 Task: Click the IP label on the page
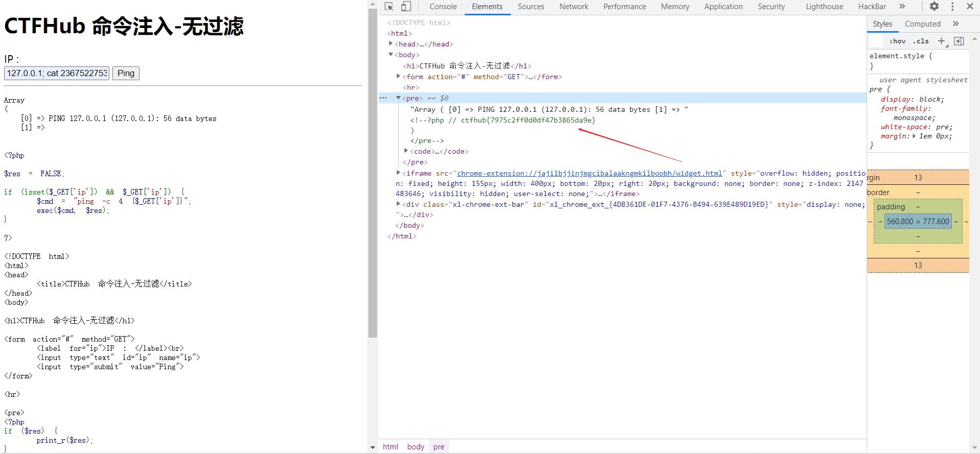[x=11, y=59]
